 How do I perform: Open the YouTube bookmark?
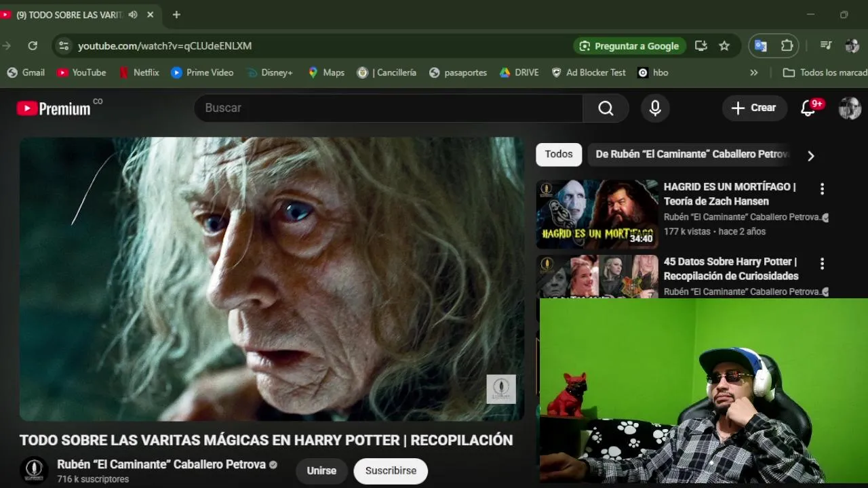tap(81, 73)
